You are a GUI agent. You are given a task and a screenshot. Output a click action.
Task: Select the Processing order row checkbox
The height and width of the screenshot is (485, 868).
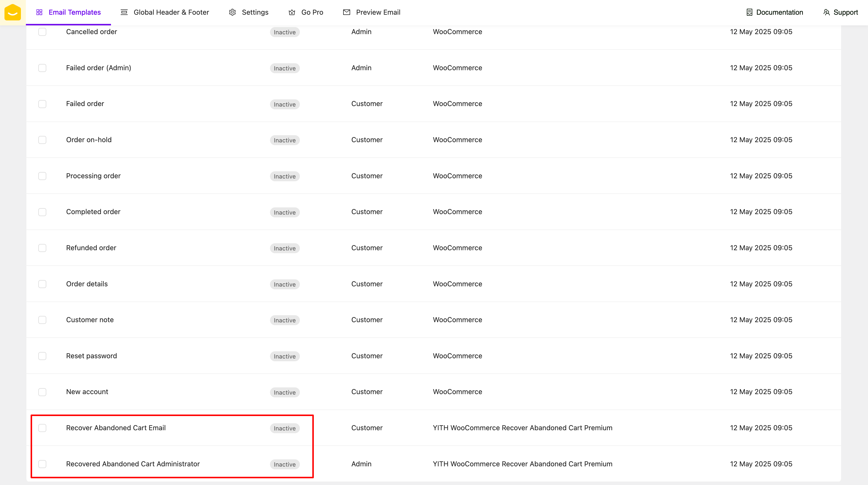42,176
